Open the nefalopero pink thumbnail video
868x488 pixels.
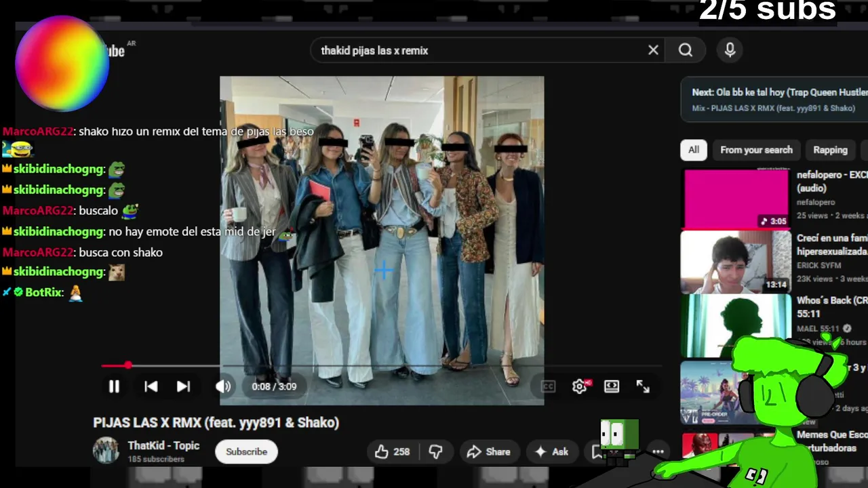(736, 199)
